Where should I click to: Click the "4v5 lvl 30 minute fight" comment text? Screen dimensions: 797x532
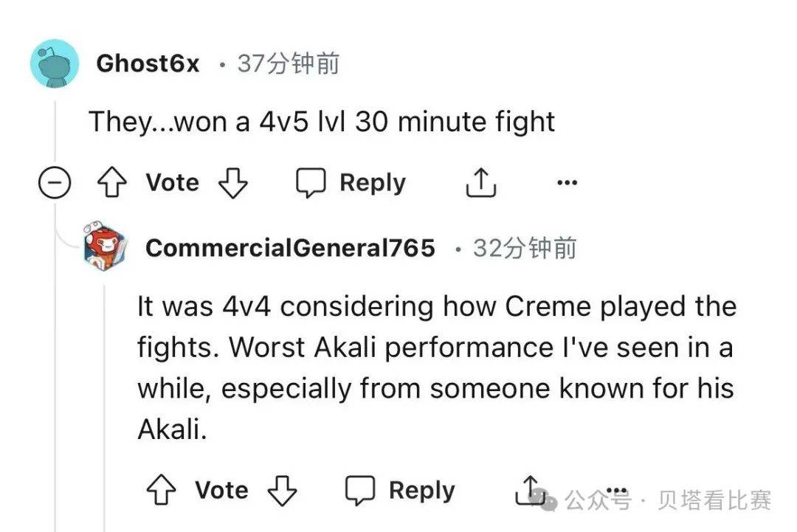tap(406, 122)
